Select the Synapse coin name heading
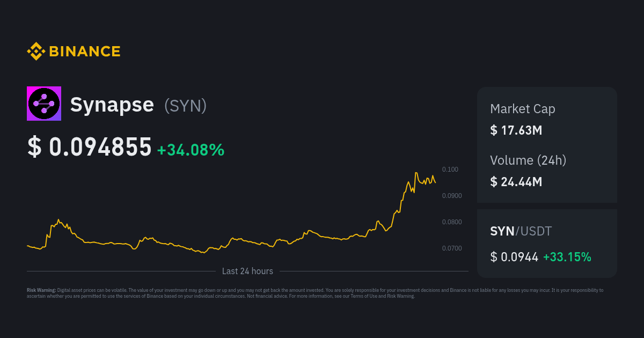Screen dimensions: 644x338 [112, 105]
